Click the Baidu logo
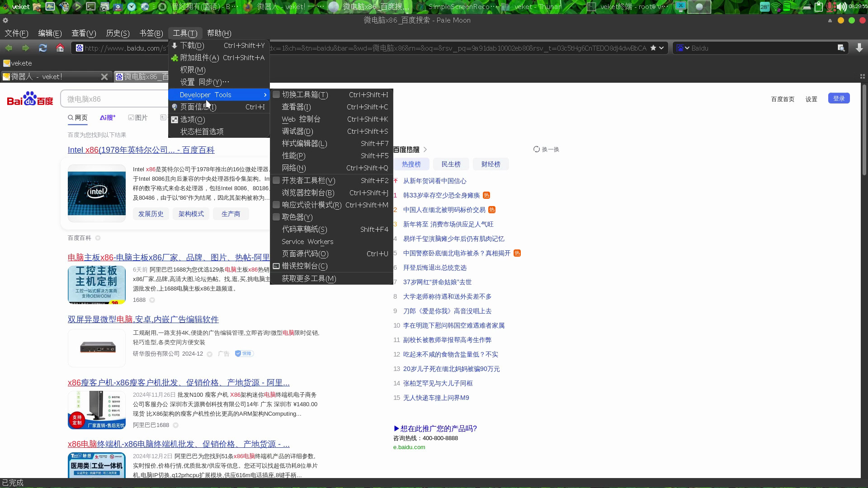The image size is (868, 488). pos(30,99)
